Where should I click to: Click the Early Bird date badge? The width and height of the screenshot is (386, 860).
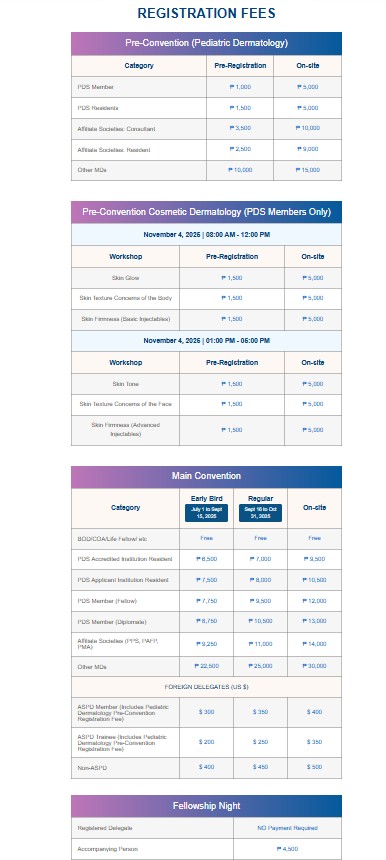coord(206,513)
